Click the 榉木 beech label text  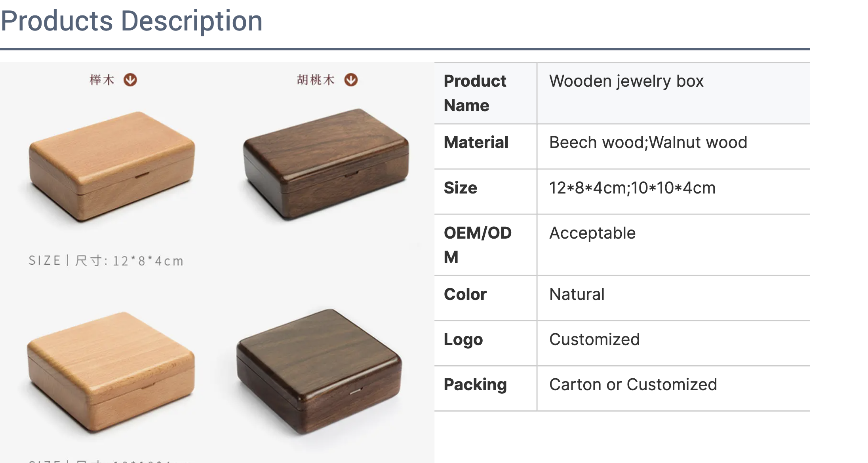(x=102, y=80)
